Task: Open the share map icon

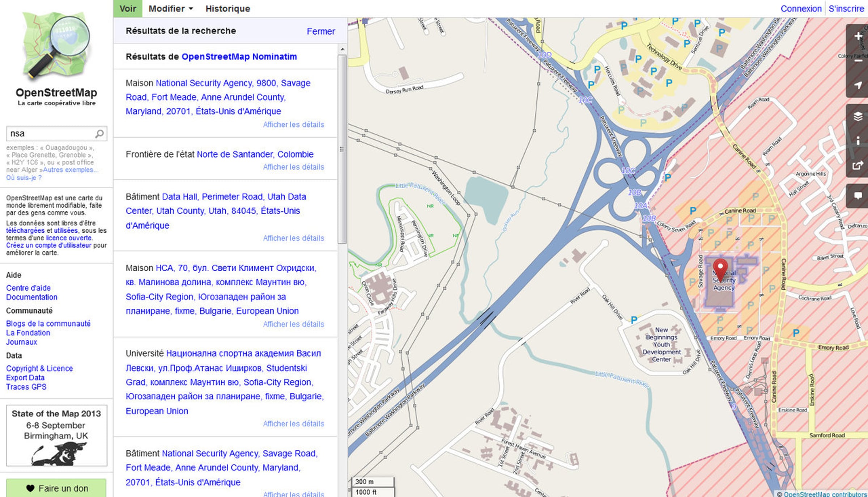Action: (x=858, y=165)
